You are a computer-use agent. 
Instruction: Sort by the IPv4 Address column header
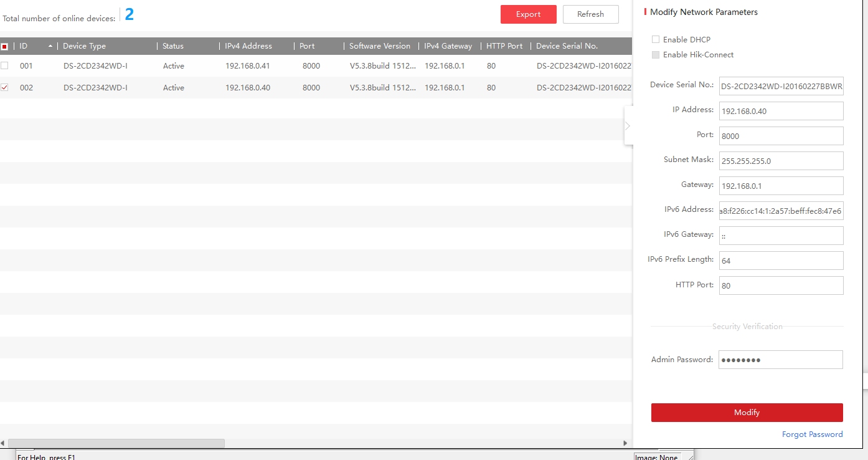click(x=248, y=46)
